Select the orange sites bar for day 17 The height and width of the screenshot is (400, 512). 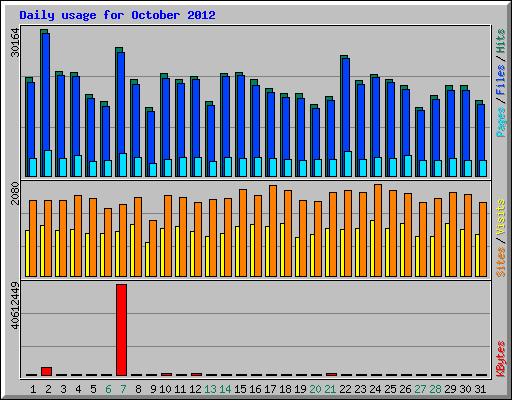click(x=273, y=231)
